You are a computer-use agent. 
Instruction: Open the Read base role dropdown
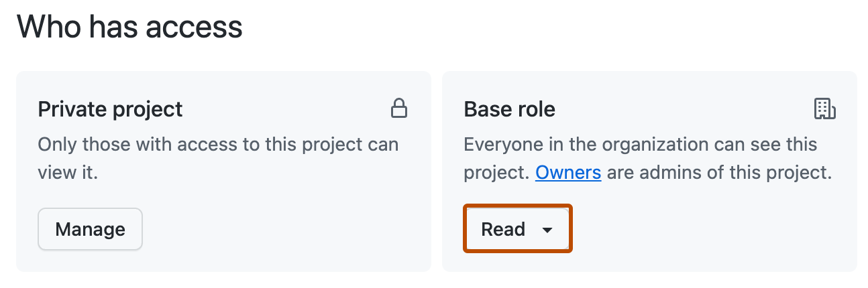pyautogui.click(x=517, y=229)
